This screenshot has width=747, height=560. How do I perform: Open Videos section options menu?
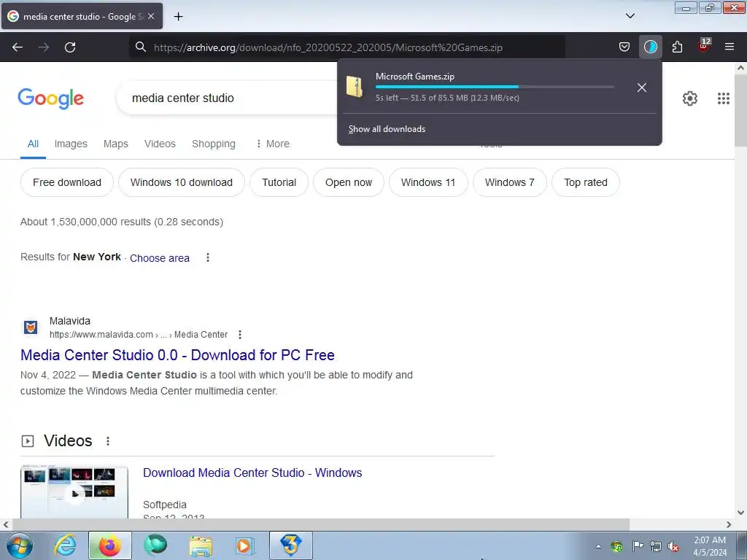click(x=108, y=441)
